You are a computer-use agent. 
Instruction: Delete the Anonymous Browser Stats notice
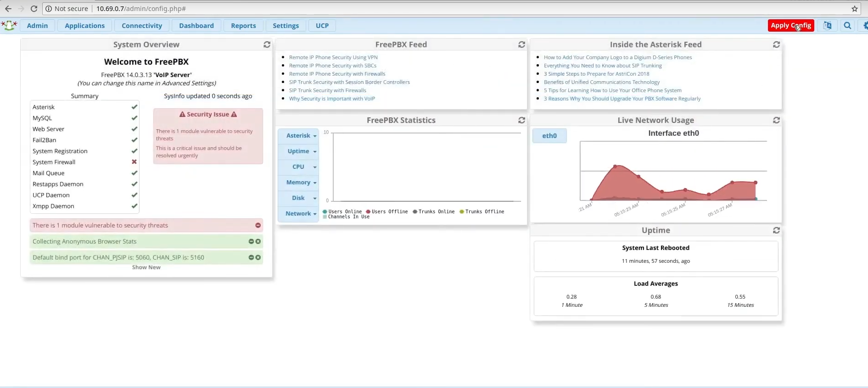point(258,241)
